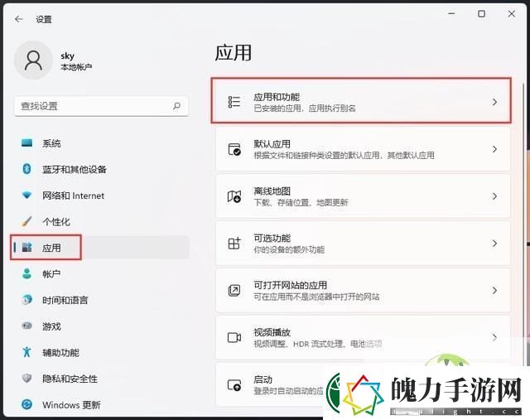Open the 视频播放 title
This screenshot has width=530, height=420.
[272, 332]
